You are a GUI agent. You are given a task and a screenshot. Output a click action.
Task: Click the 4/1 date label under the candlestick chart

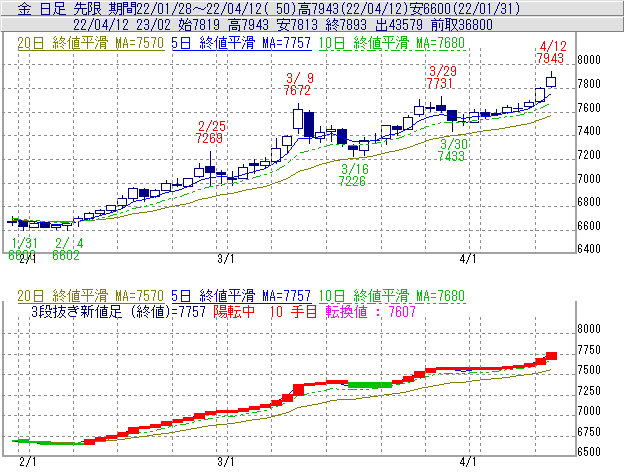coord(468,259)
